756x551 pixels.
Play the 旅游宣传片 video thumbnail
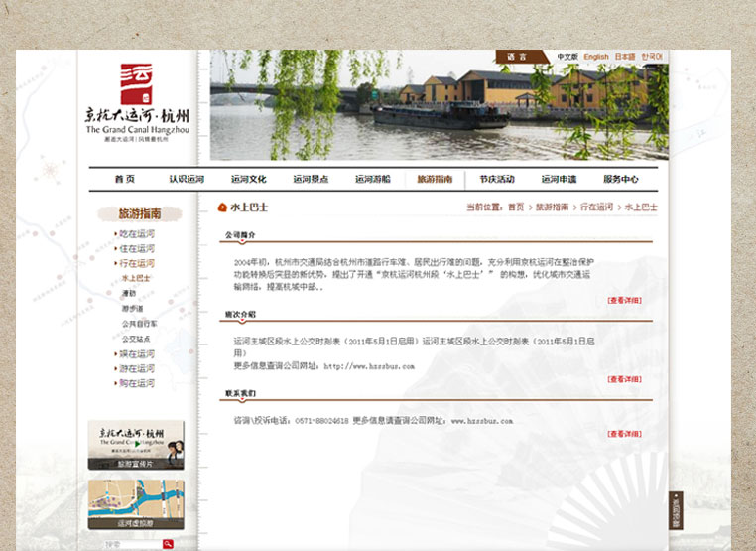[137, 444]
